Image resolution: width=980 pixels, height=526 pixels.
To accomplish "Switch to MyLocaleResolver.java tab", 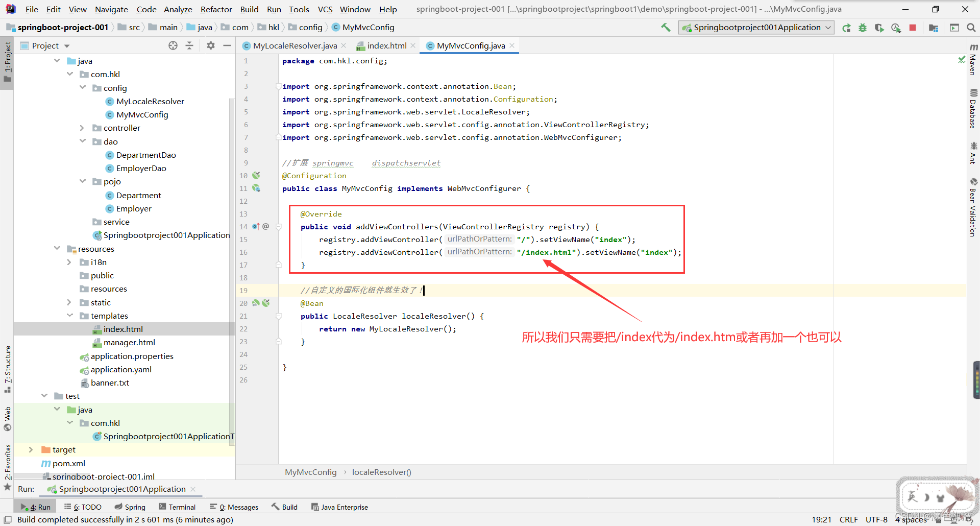I will pos(295,46).
